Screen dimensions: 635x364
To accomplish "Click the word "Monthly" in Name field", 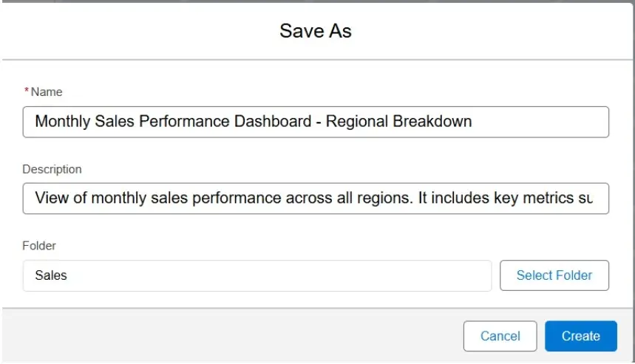I will pyautogui.click(x=63, y=121).
